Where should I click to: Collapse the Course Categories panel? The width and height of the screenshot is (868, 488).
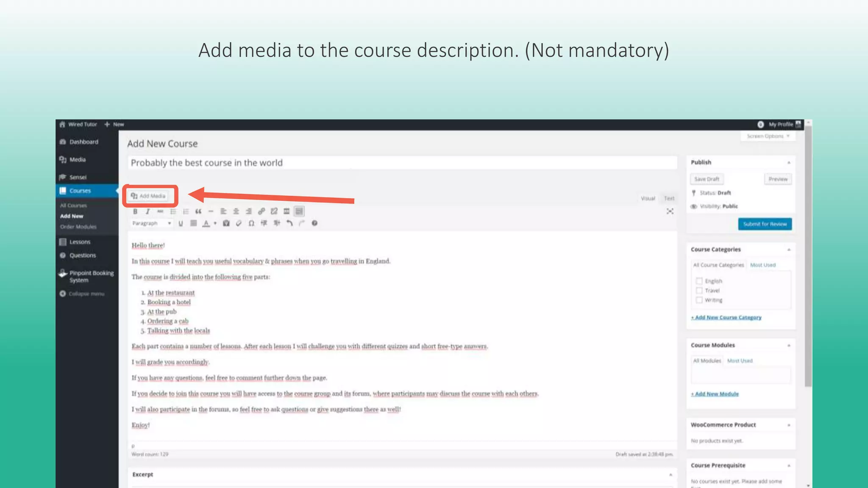789,250
